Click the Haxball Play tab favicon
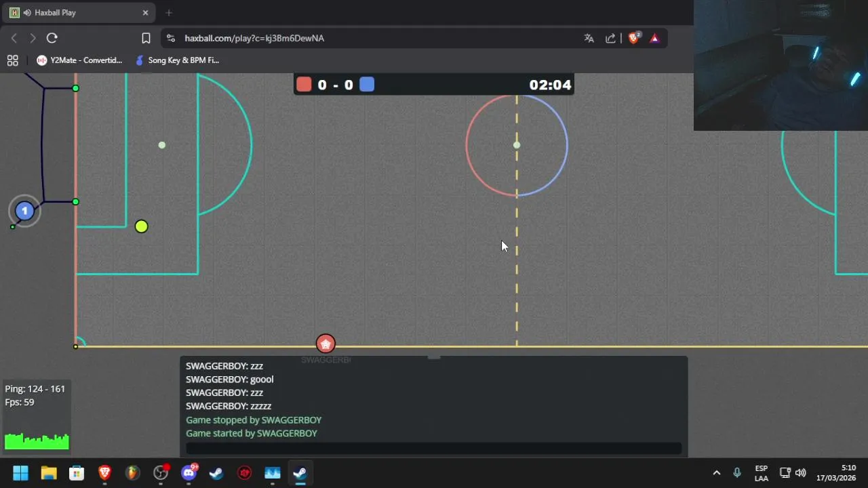 pyautogui.click(x=14, y=12)
